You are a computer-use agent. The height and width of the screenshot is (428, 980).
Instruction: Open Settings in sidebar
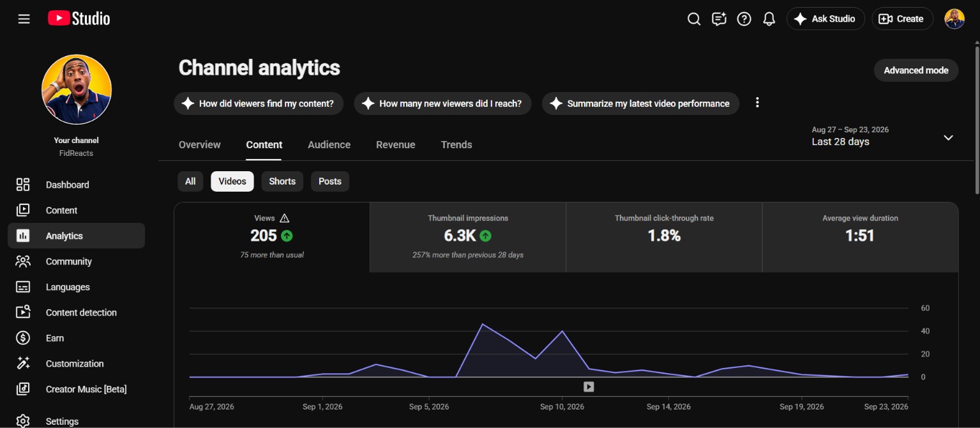pos(76,421)
